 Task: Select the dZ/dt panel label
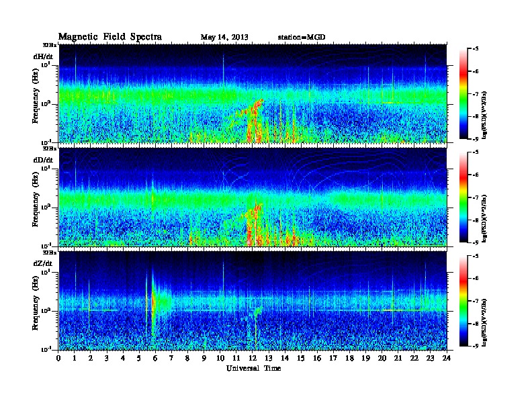click(x=43, y=263)
